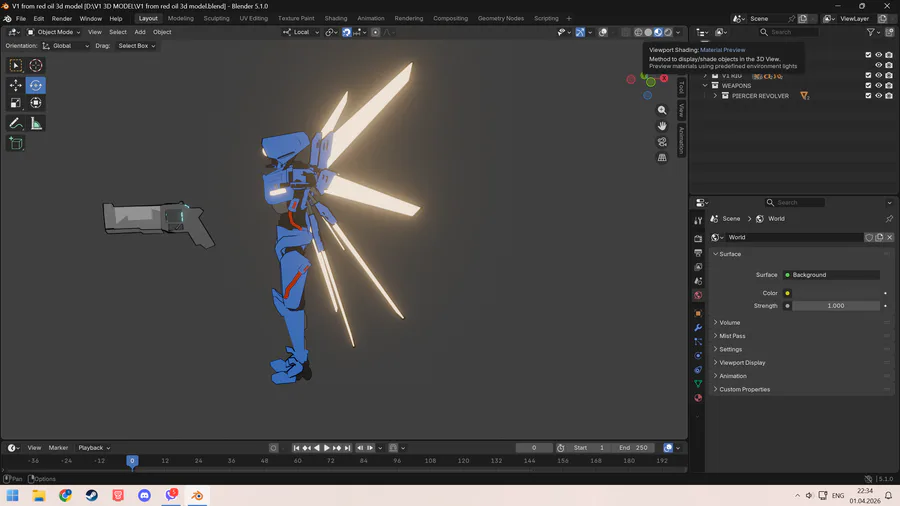Click the Add Cube tool

click(16, 143)
